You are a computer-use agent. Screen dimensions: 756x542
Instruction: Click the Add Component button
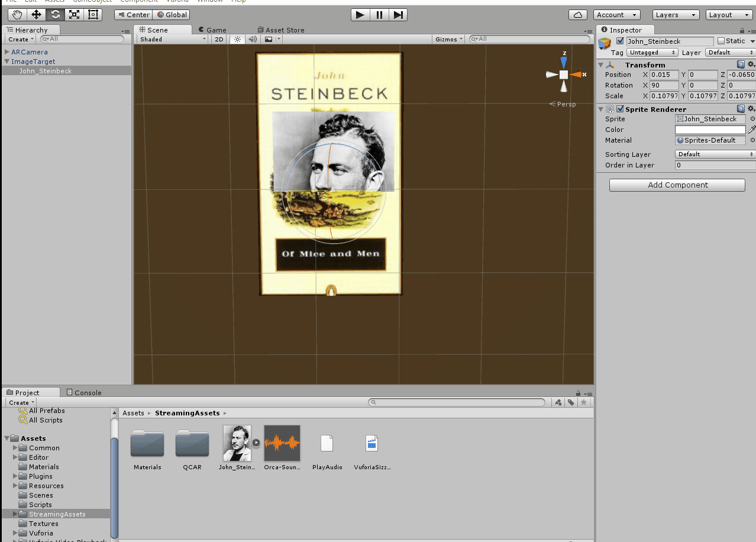pos(677,185)
